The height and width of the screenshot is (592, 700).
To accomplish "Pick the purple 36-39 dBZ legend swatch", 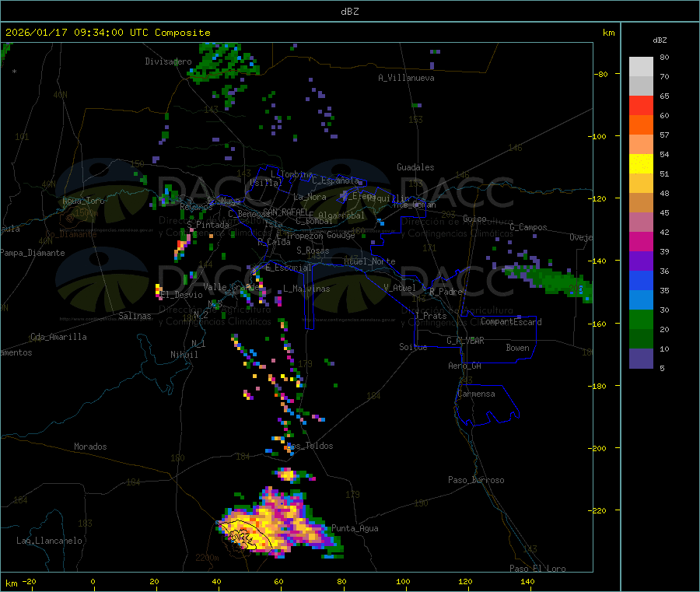I will pyautogui.click(x=641, y=261).
